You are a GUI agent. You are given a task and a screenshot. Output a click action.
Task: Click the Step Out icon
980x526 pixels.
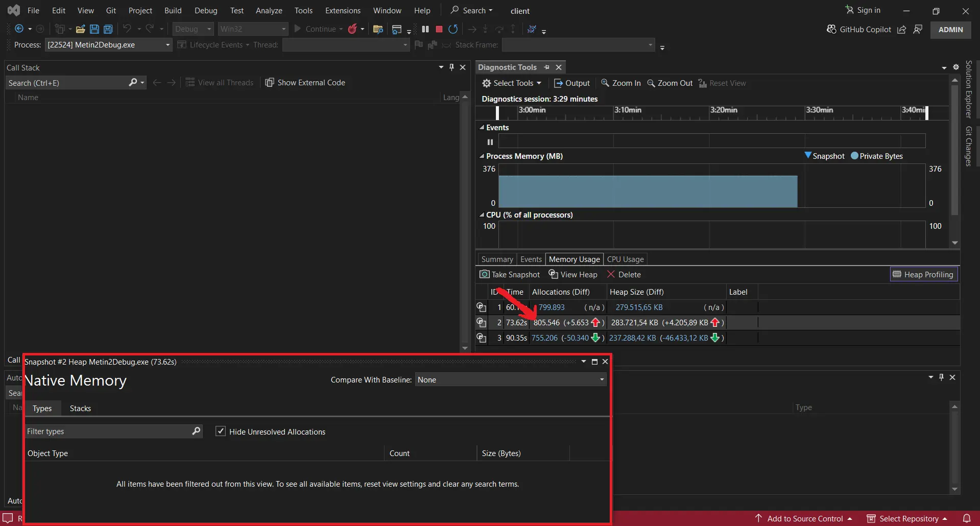pyautogui.click(x=513, y=29)
